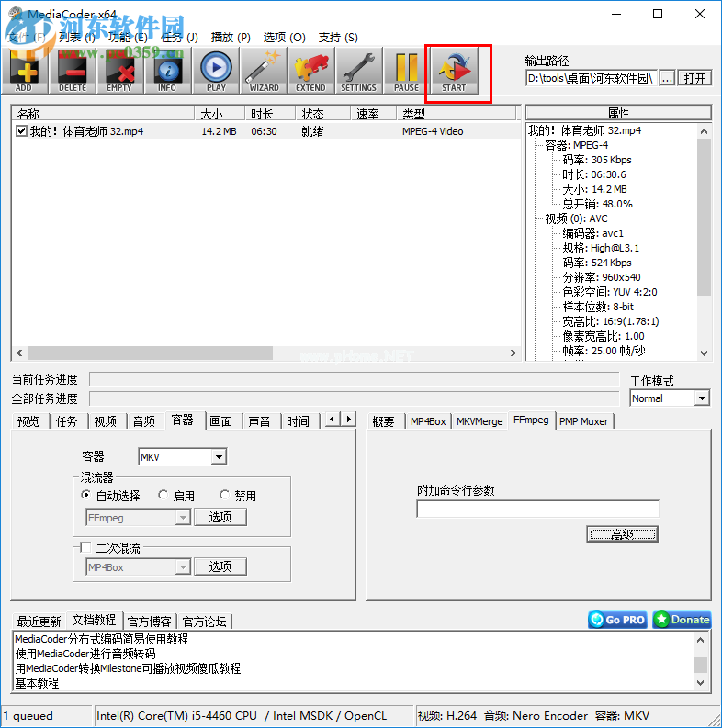
Task: Select the 禁用 radio button
Action: tap(224, 495)
